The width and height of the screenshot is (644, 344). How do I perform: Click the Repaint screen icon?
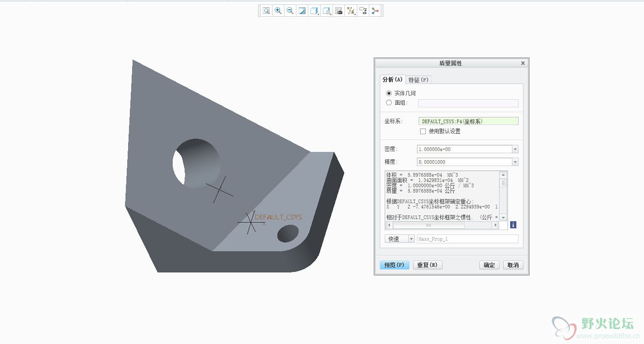[x=302, y=11]
